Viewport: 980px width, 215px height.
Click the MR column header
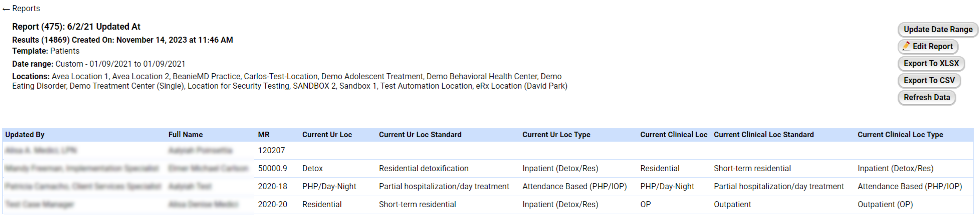click(x=264, y=134)
